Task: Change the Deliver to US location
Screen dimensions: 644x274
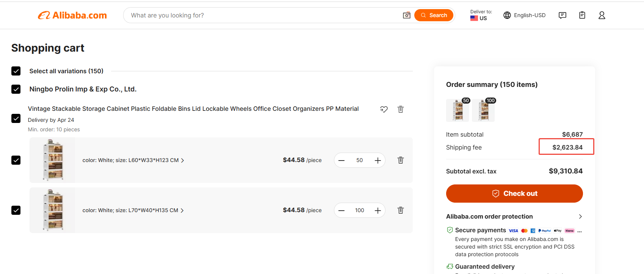Action: pyautogui.click(x=481, y=15)
